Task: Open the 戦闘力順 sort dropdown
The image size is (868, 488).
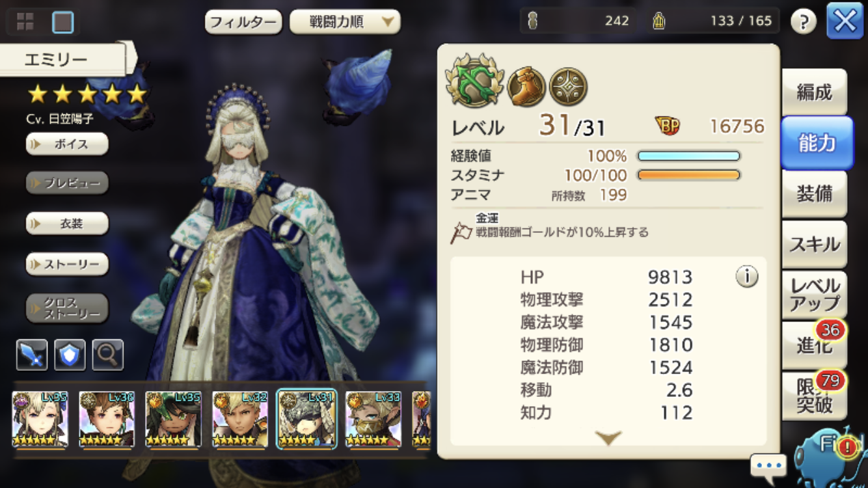Action: 345,21
